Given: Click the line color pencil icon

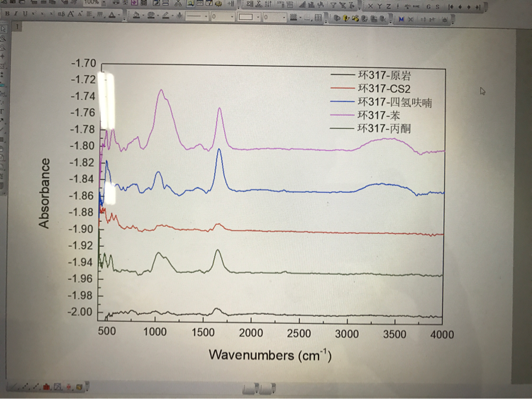Looking at the screenshot, I should click(x=166, y=15).
